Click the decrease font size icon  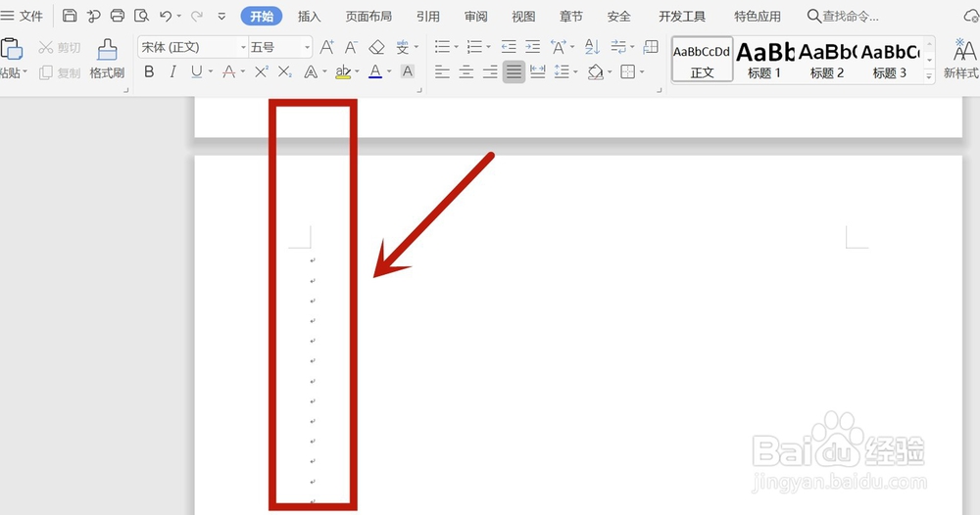(351, 47)
